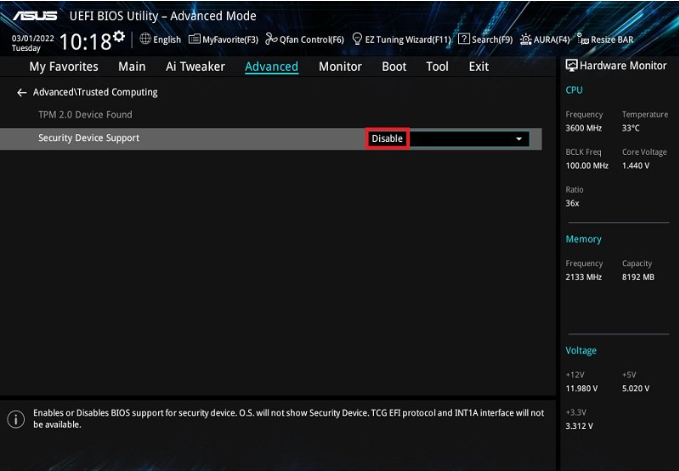Viewport: 679px width, 471px height.
Task: Click the 10:18 clock display
Action: pos(85,42)
